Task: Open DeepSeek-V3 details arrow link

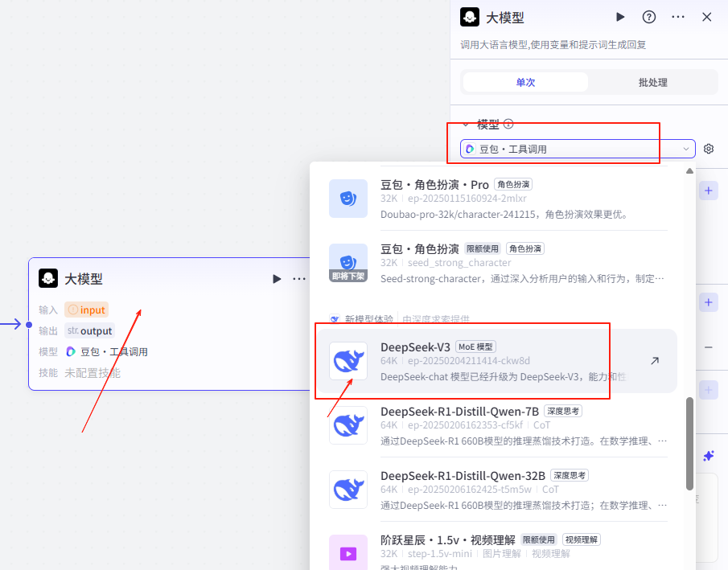Action: coord(655,361)
